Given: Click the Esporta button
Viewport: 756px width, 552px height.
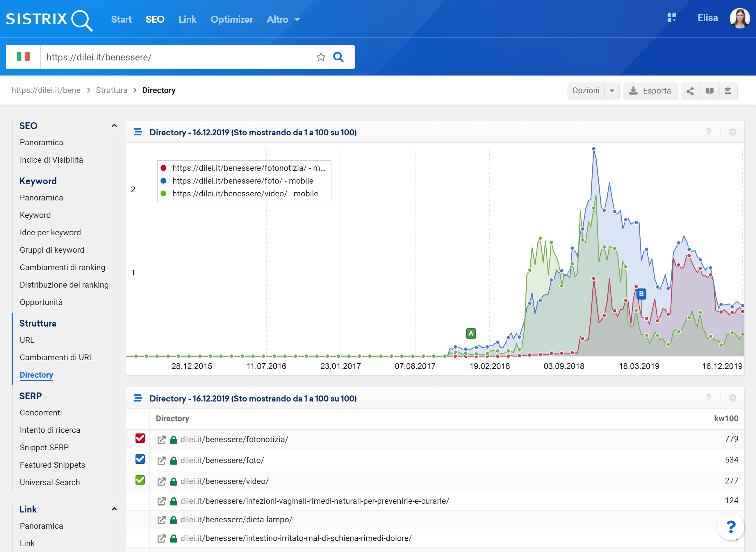Looking at the screenshot, I should (650, 91).
